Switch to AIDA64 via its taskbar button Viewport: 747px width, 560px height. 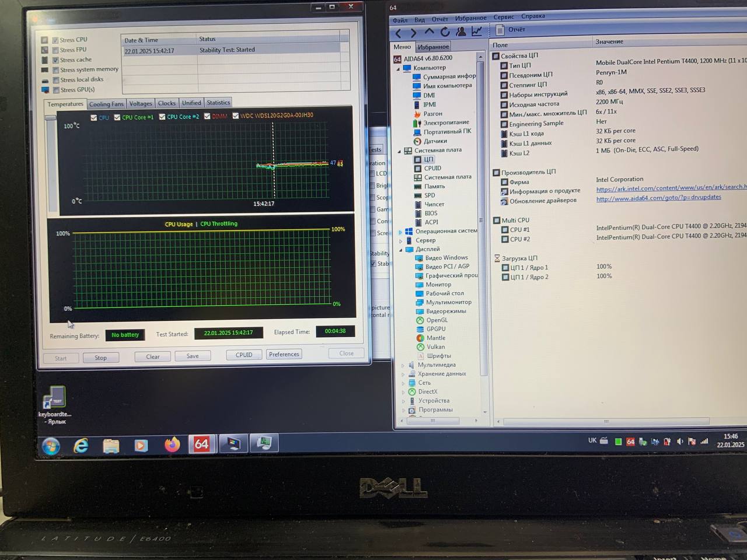[x=202, y=444]
